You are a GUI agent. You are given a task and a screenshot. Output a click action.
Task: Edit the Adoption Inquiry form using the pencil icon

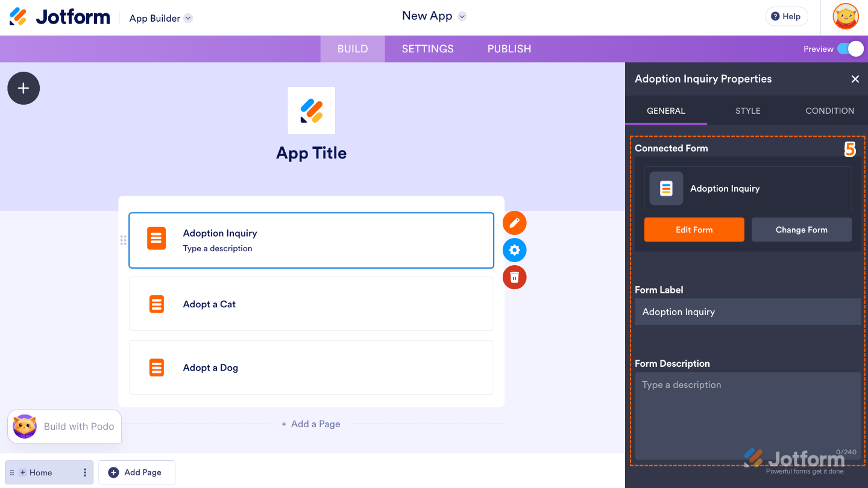[x=514, y=222]
